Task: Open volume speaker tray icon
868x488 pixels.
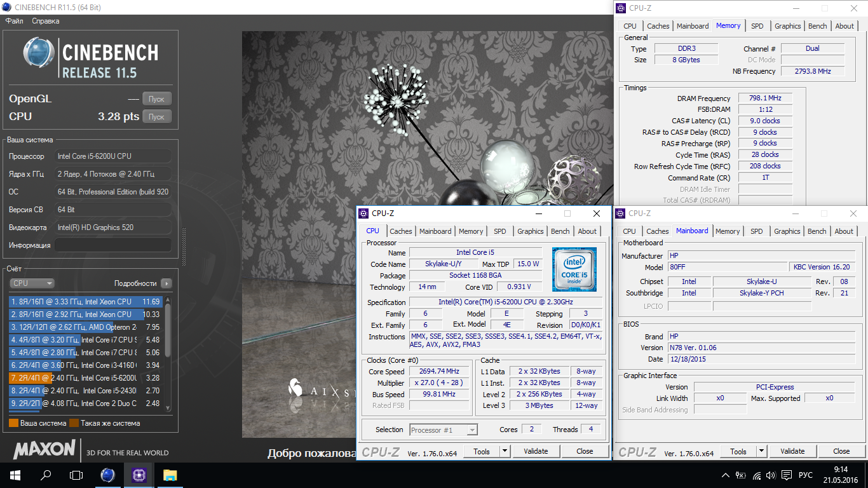Action: 771,475
